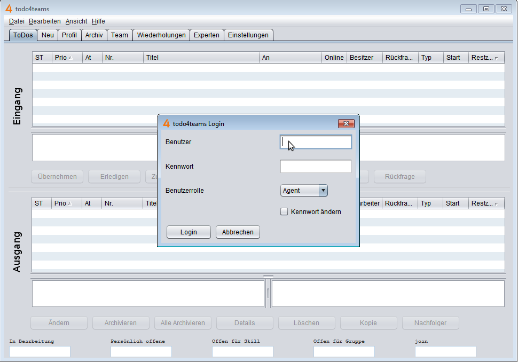The image size is (518, 362).
Task: Click the todo4teams icon in login dialog title
Action: [166, 124]
